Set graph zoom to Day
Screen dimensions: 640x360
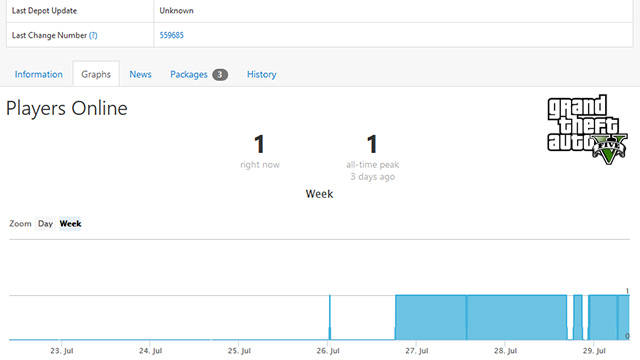[45, 224]
